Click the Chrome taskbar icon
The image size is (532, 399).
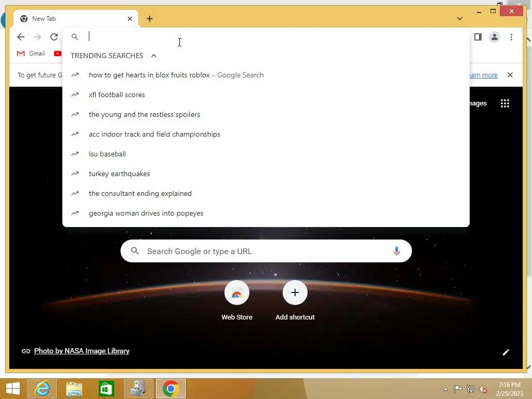tap(170, 389)
